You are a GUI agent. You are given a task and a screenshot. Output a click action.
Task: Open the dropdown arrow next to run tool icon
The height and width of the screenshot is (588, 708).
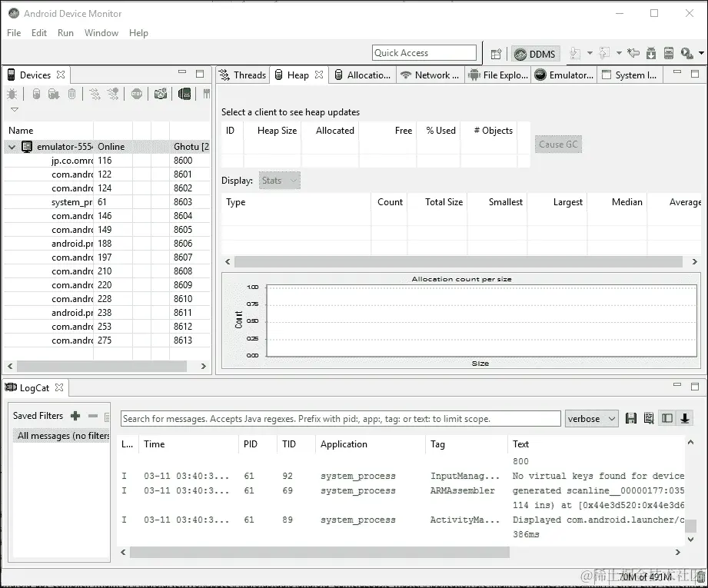701,53
